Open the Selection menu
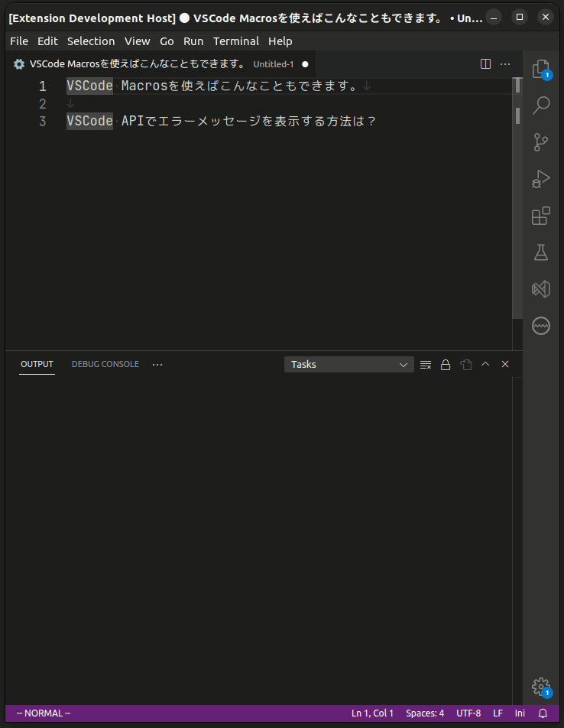564x728 pixels. 91,41
